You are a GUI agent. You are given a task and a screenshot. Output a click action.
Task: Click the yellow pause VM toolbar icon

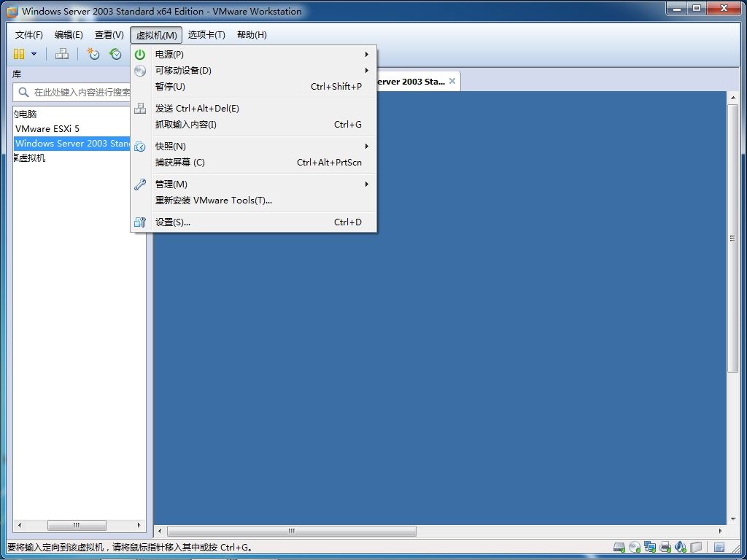click(x=19, y=54)
